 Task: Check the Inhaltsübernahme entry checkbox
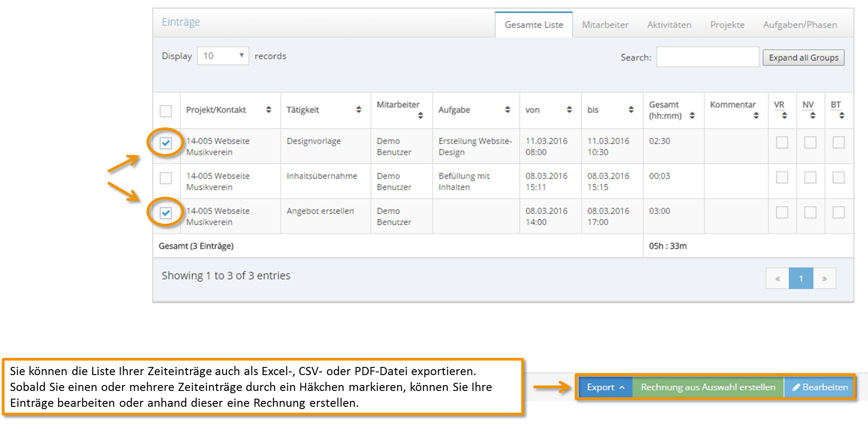click(x=166, y=178)
